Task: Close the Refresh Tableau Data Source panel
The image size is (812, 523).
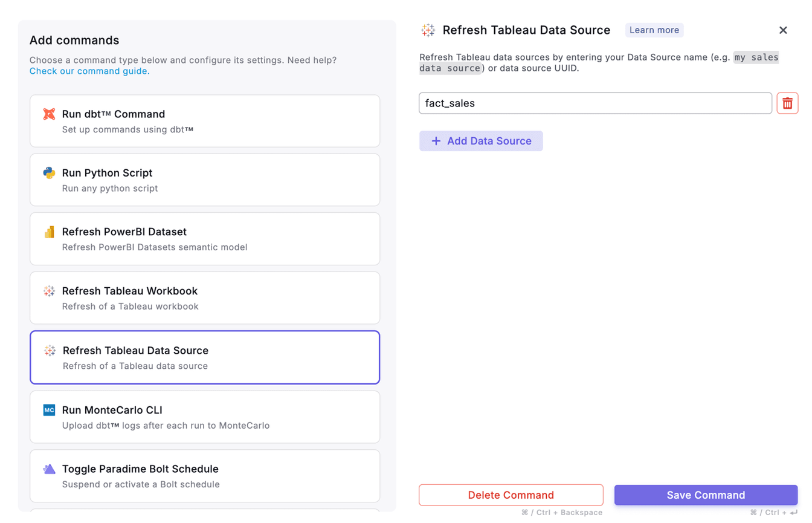Action: point(783,30)
